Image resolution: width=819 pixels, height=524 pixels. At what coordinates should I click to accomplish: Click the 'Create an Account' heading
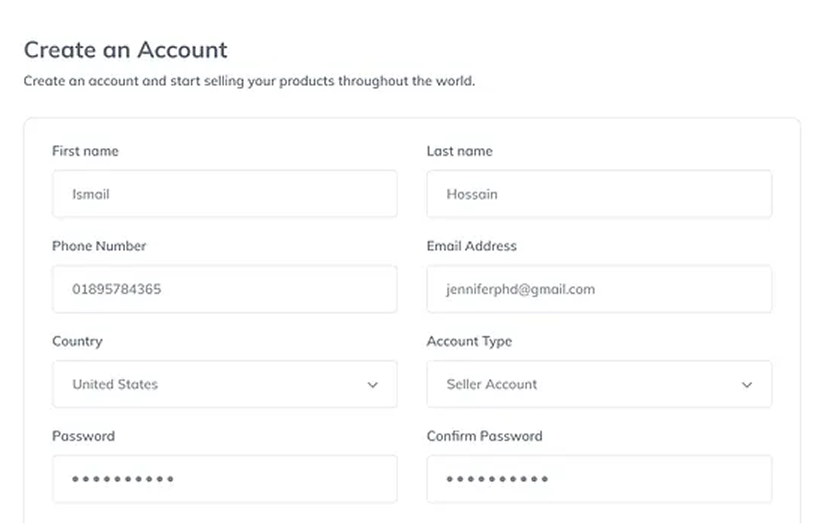(125, 49)
